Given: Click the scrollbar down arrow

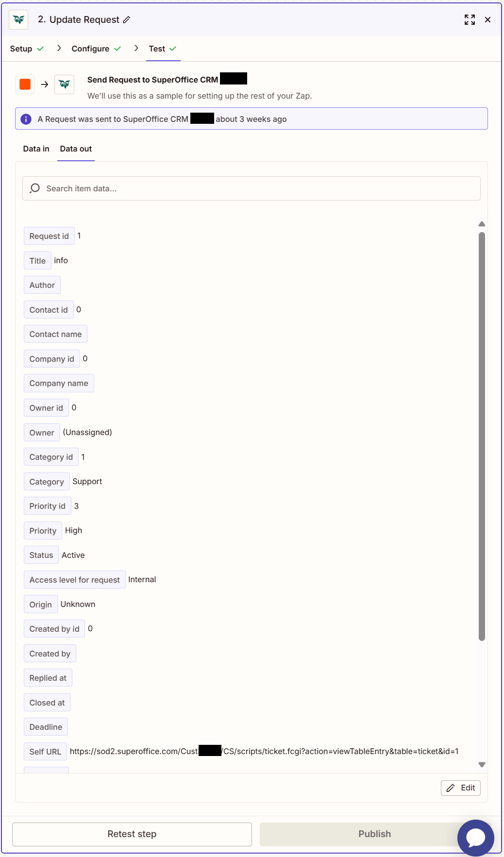Looking at the screenshot, I should (x=482, y=764).
